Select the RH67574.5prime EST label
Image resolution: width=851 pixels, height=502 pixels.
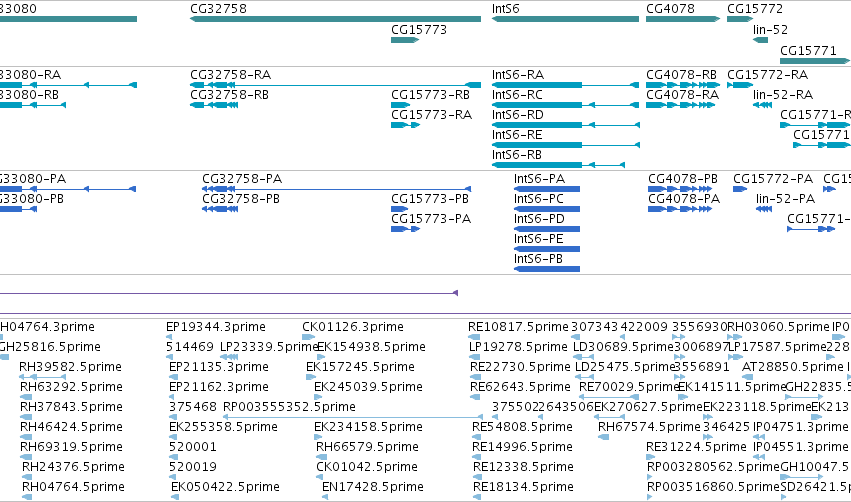pyautogui.click(x=649, y=428)
